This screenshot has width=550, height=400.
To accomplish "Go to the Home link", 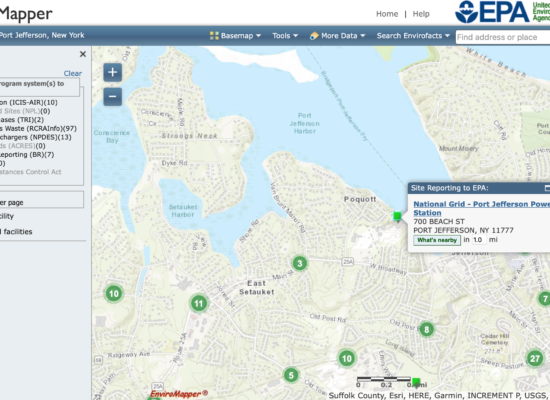I will [387, 14].
